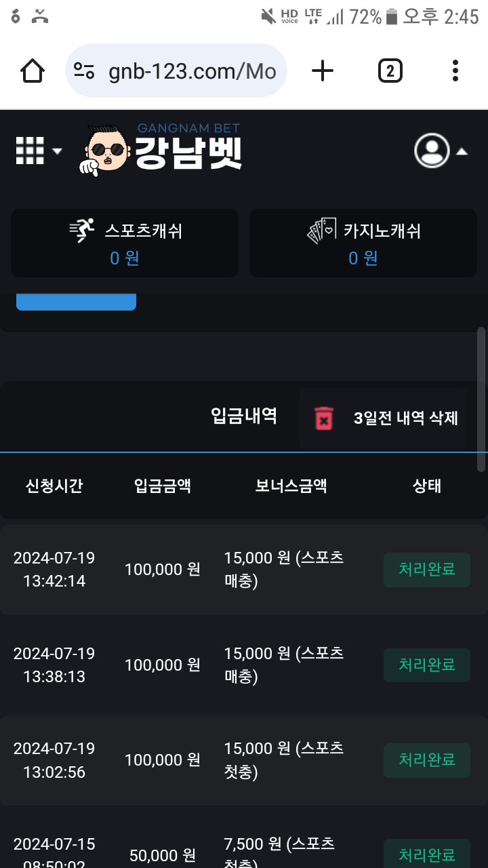Open the user profile avatar icon
Viewport: 488px width, 868px height.
[x=432, y=151]
